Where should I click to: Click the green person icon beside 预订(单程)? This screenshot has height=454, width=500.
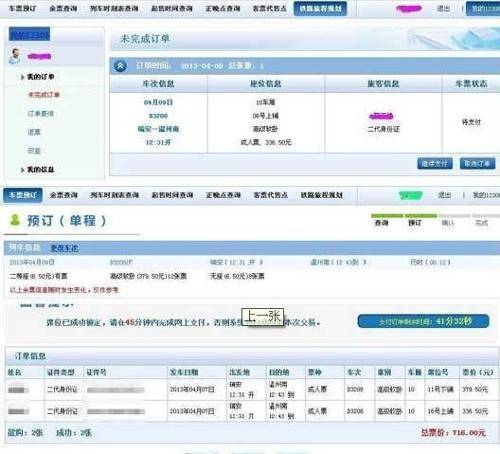15,220
